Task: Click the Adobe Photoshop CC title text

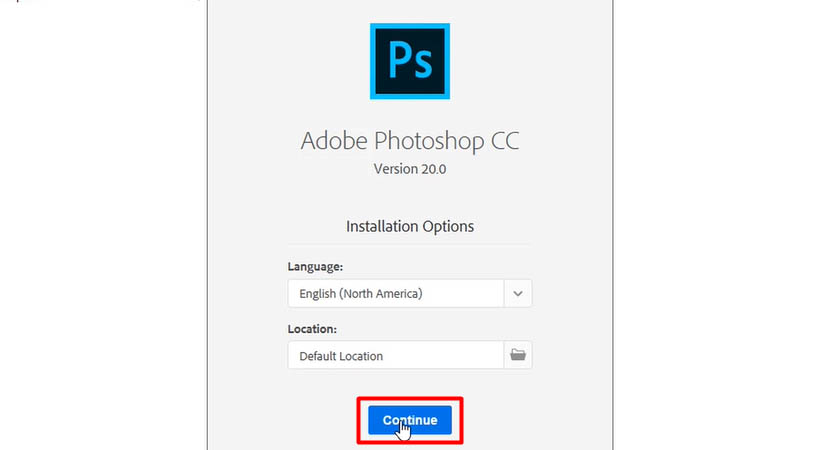Action: point(410,140)
